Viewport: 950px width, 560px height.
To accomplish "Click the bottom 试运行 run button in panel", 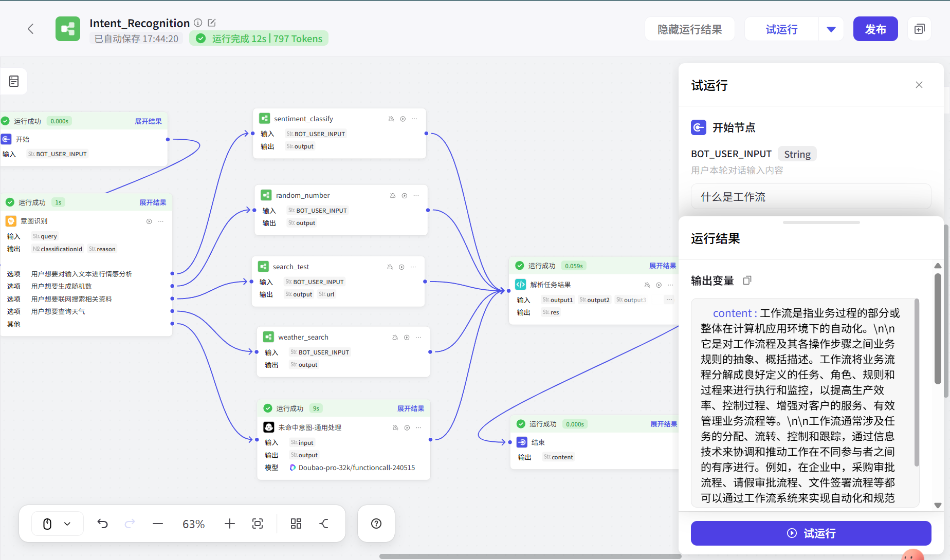I will (811, 533).
